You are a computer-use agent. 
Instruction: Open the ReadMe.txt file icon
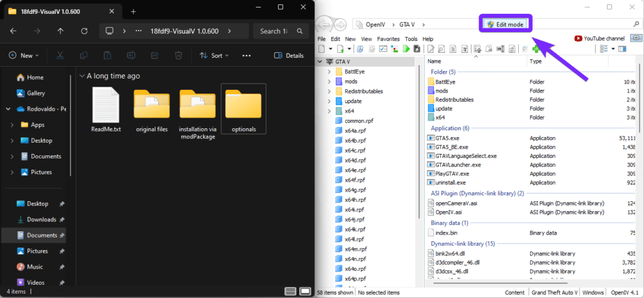(106, 104)
